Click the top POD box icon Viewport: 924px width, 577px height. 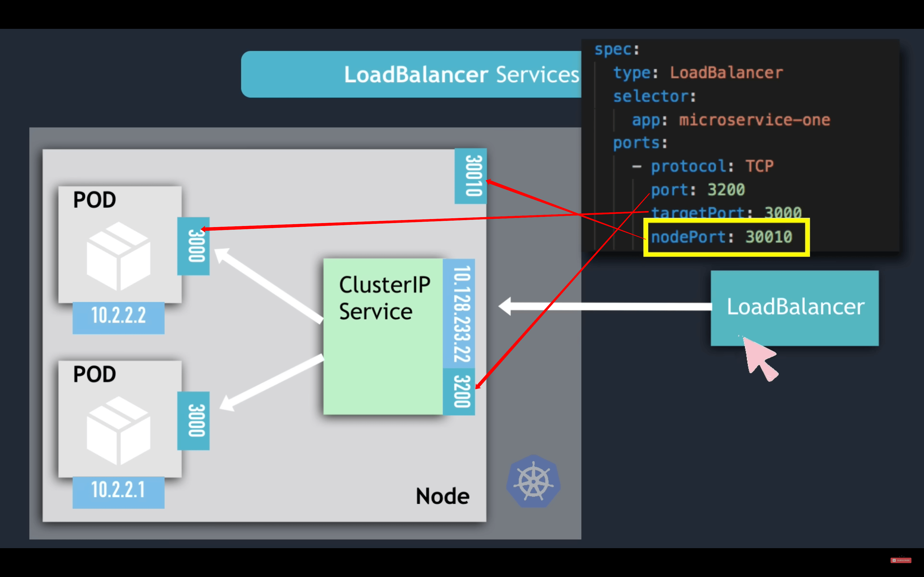pos(118,256)
